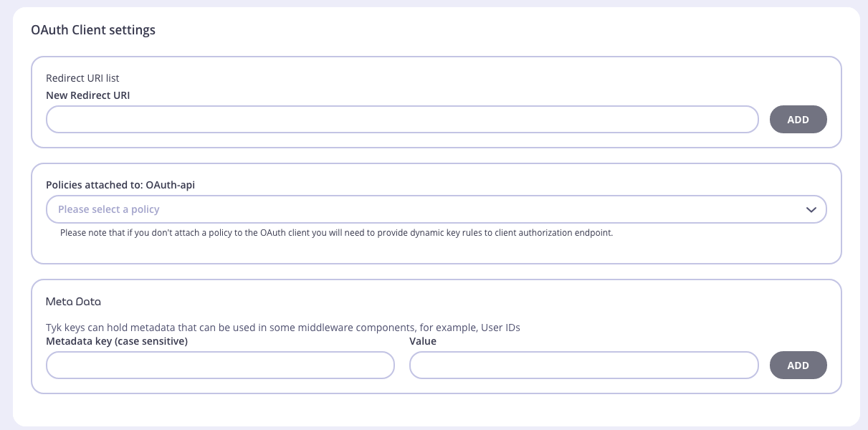Click the 'Please select a policy' placeholder text

pyautogui.click(x=109, y=209)
